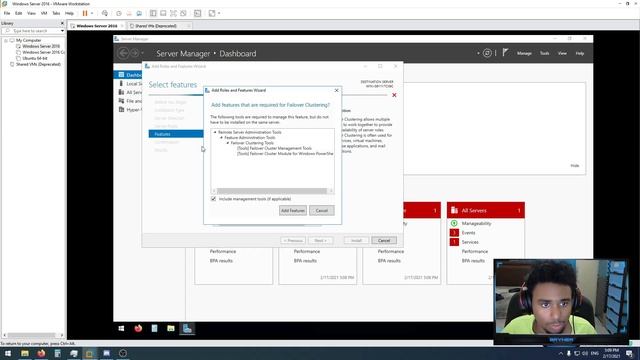Click the Server Manager back arrow icon

pyautogui.click(x=123, y=53)
